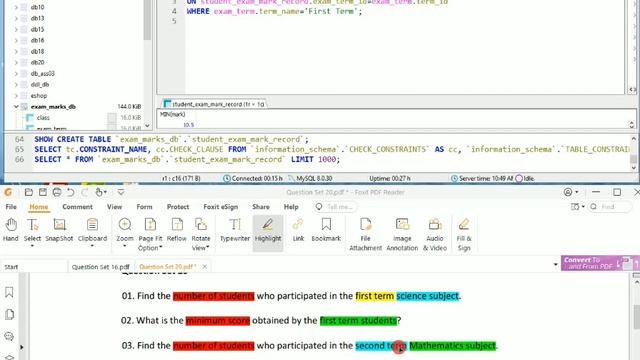Open Page Fit Option

pyautogui.click(x=150, y=234)
